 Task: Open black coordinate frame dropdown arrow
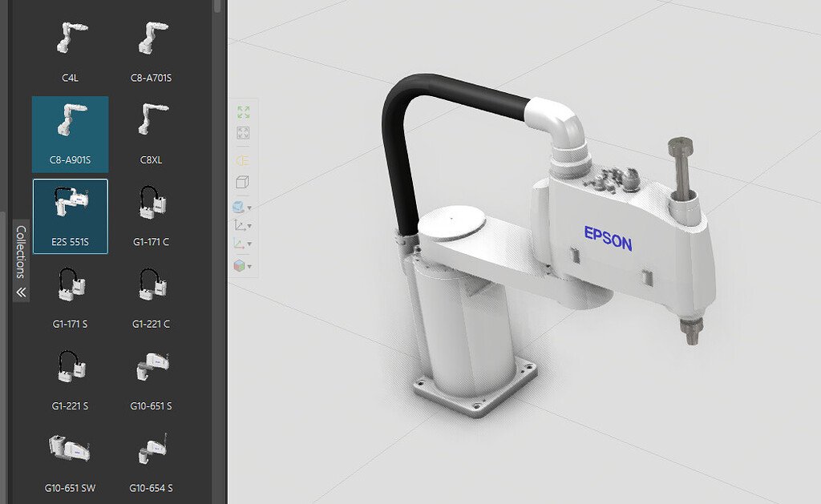(249, 226)
